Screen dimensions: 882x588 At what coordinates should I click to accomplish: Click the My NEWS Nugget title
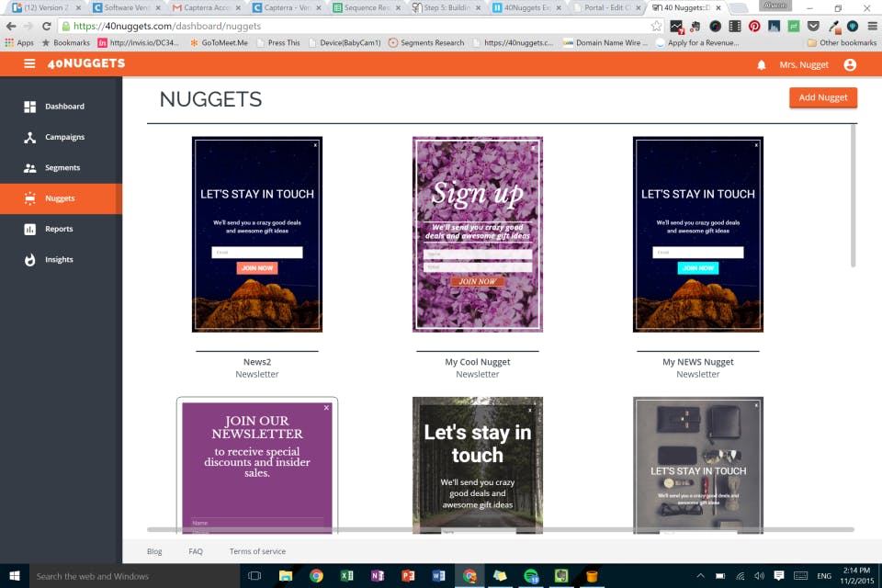pos(698,362)
